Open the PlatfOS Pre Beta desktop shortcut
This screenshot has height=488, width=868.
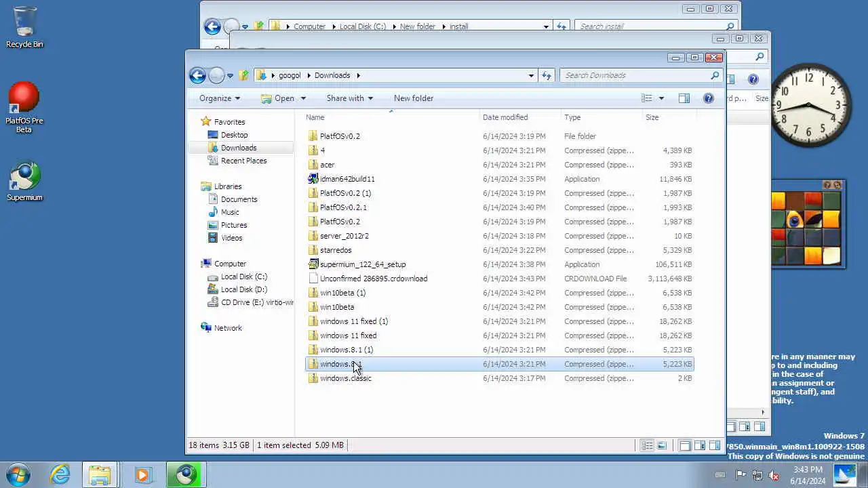click(24, 107)
